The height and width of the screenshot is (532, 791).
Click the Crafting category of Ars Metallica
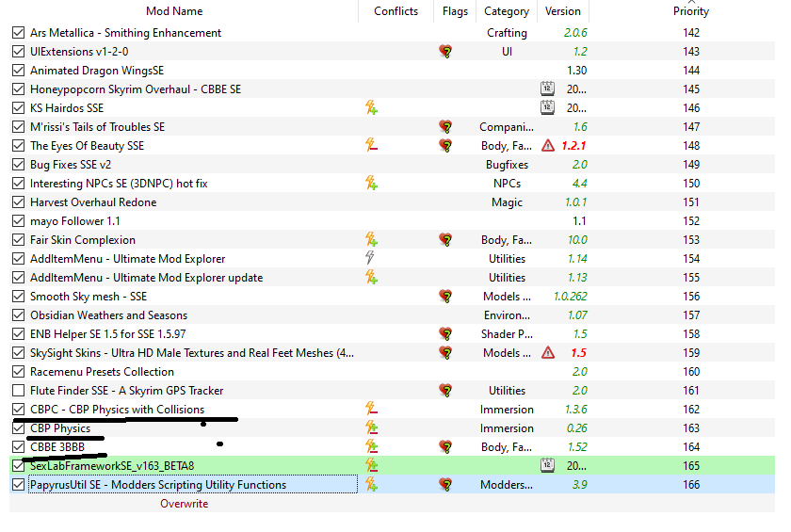[507, 33]
